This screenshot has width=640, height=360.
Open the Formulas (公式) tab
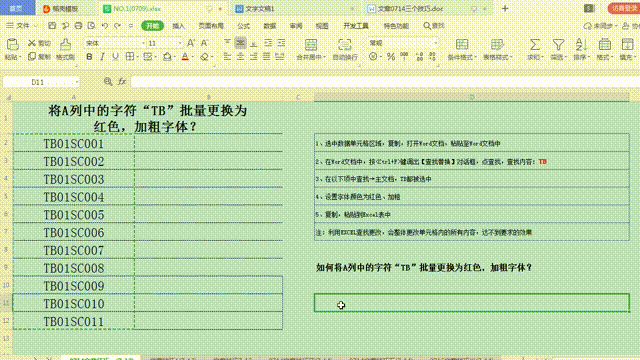[244, 26]
